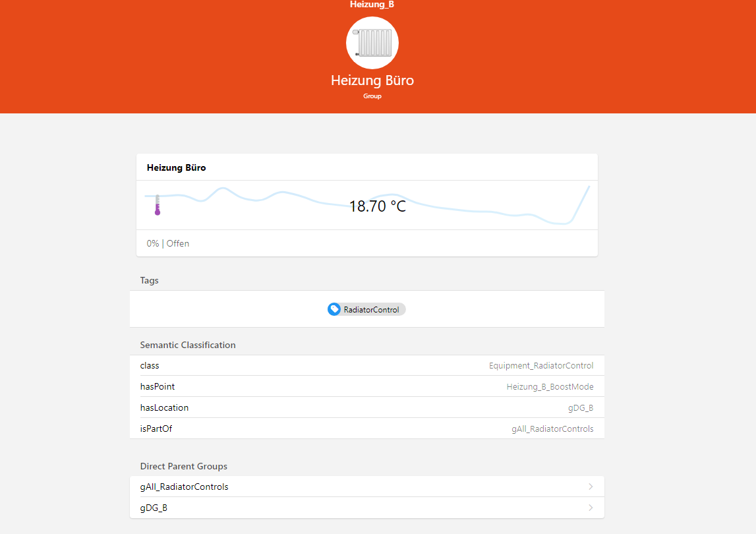Click the purple thermometer icon
Image resolution: width=756 pixels, height=534 pixels.
[157, 205]
